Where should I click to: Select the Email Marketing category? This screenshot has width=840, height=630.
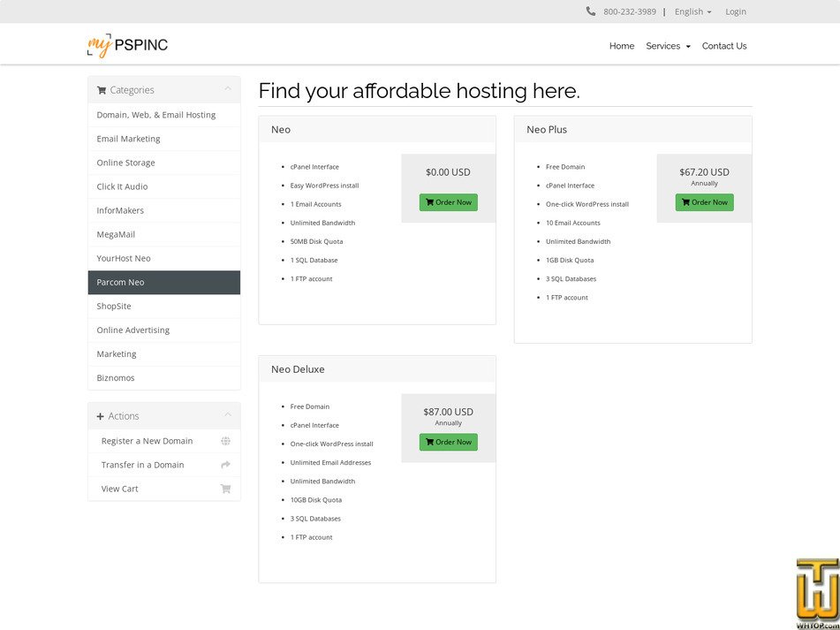pyautogui.click(x=164, y=139)
